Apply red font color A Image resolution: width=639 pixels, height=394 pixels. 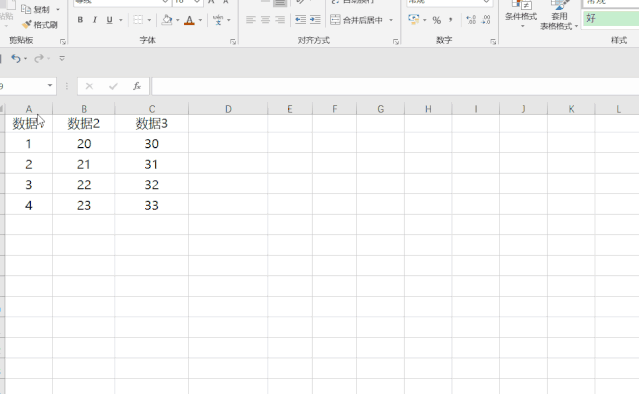pos(189,20)
